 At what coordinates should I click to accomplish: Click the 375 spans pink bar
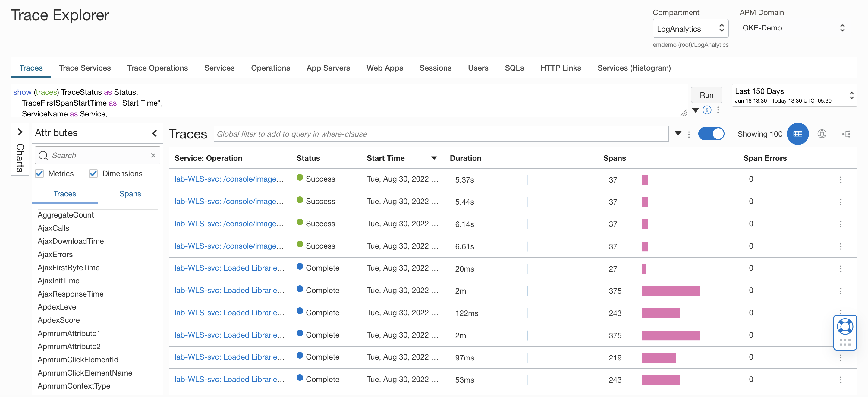pyautogui.click(x=671, y=291)
